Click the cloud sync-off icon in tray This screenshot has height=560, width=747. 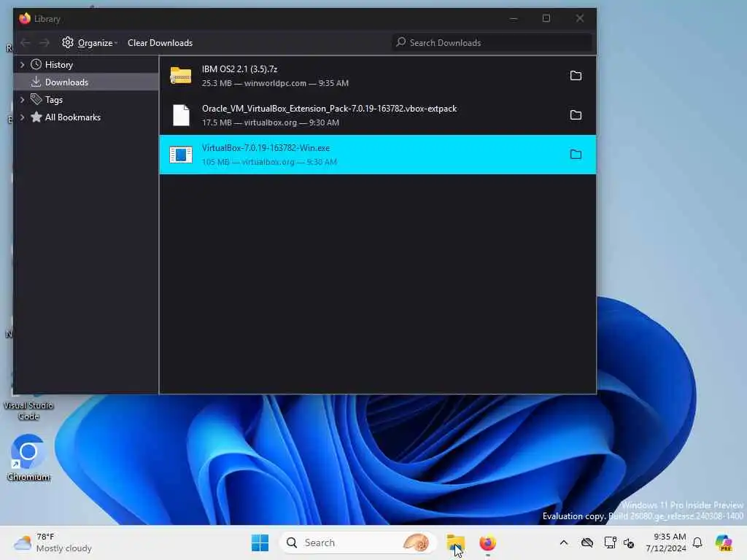click(x=587, y=542)
